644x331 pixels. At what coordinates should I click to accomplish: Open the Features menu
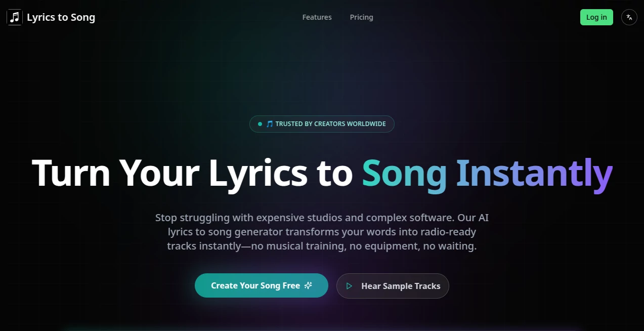point(317,17)
